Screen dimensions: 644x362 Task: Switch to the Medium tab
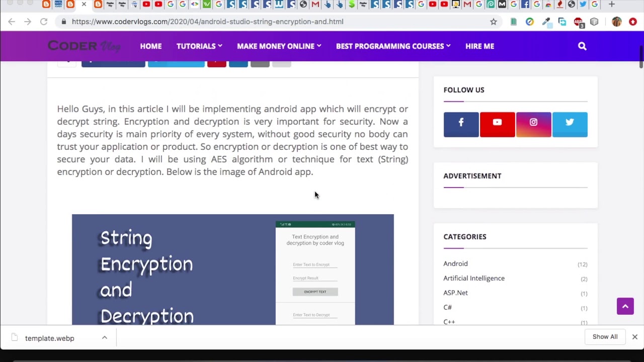point(502,5)
